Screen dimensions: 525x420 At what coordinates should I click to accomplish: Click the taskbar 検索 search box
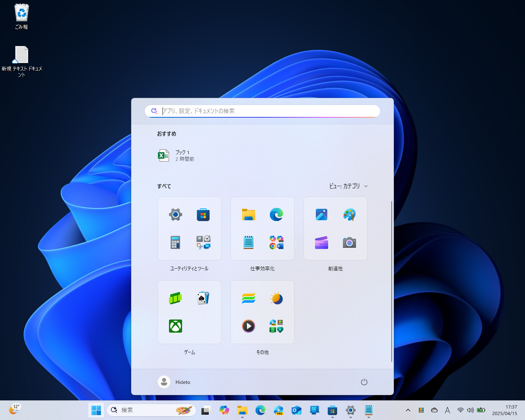pos(151,410)
